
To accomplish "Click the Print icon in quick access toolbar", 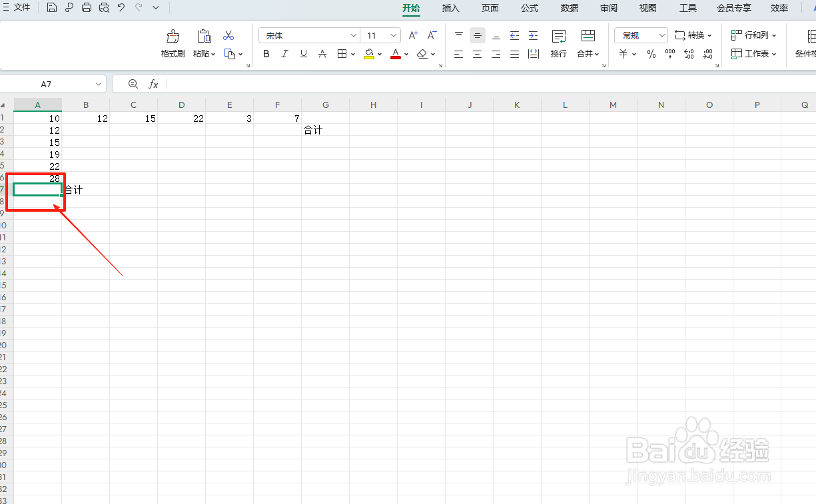I will tap(87, 8).
